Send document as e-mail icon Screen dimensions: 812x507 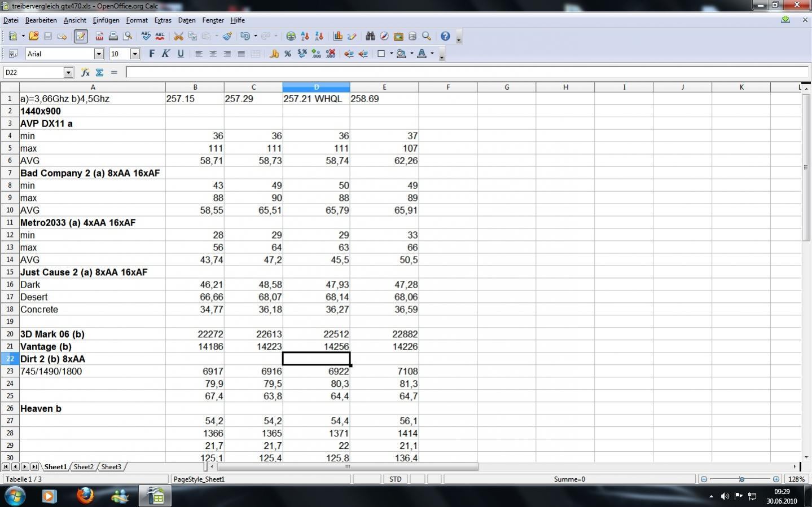(62, 36)
